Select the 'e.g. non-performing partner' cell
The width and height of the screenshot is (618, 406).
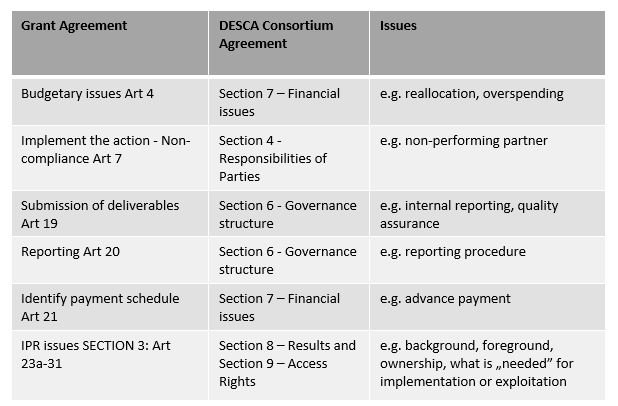(x=464, y=141)
